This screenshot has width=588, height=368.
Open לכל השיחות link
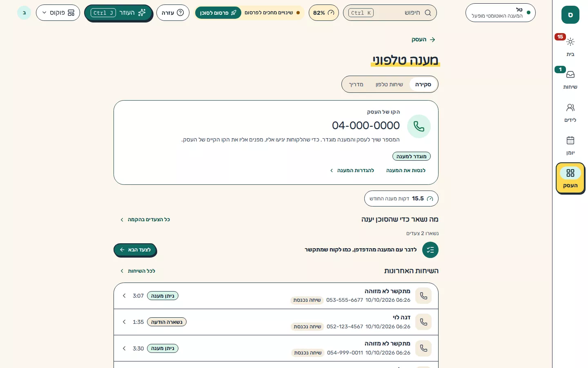[x=138, y=271]
